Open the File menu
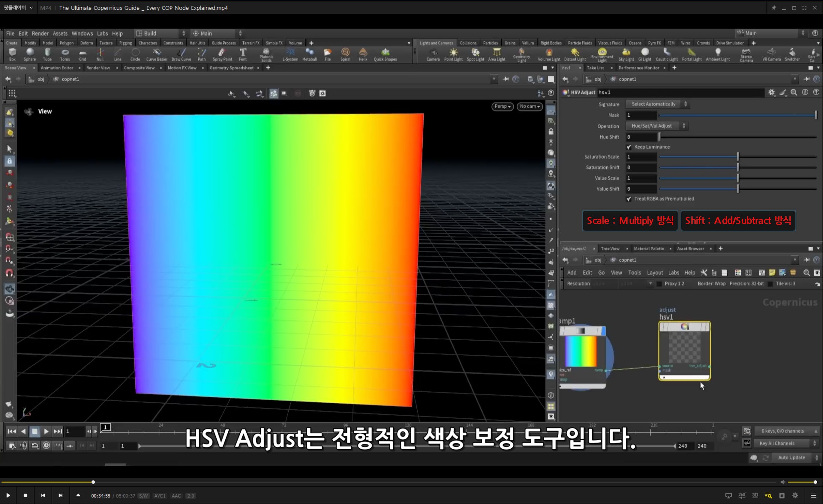 point(10,33)
